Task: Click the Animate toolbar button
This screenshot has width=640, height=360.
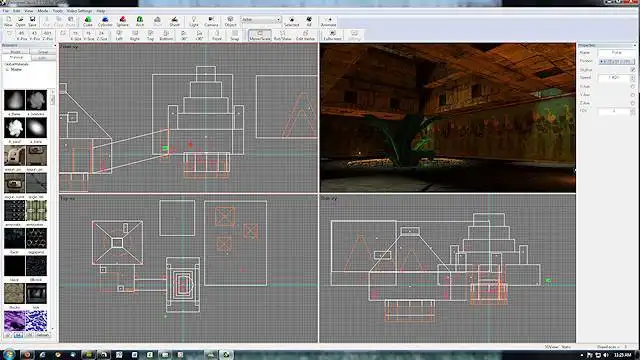Action: pos(329,21)
